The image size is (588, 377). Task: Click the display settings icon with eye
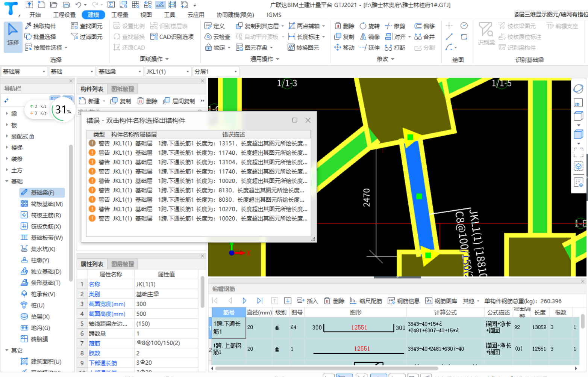click(578, 182)
